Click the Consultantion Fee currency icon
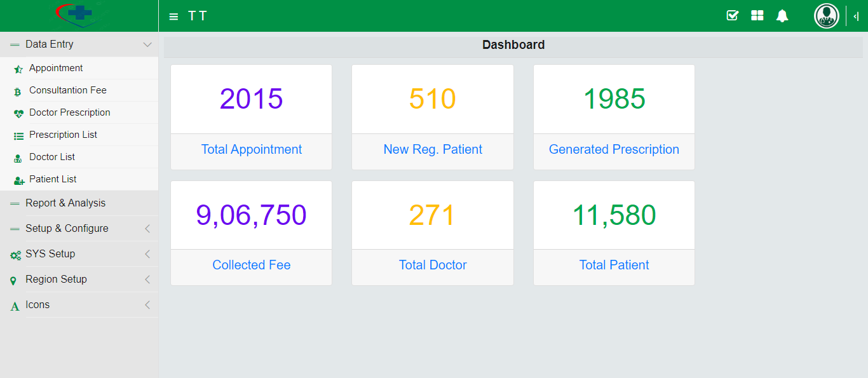868x378 pixels. point(17,90)
